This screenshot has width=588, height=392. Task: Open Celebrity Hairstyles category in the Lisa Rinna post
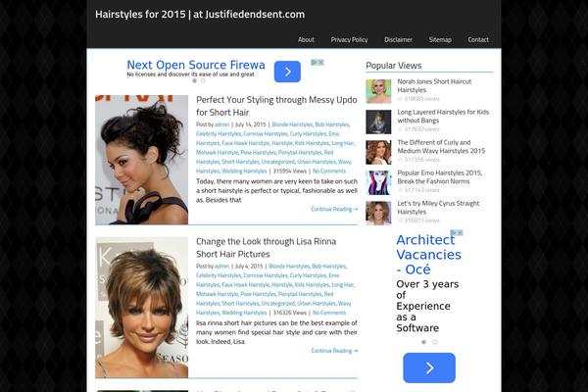[219, 275]
